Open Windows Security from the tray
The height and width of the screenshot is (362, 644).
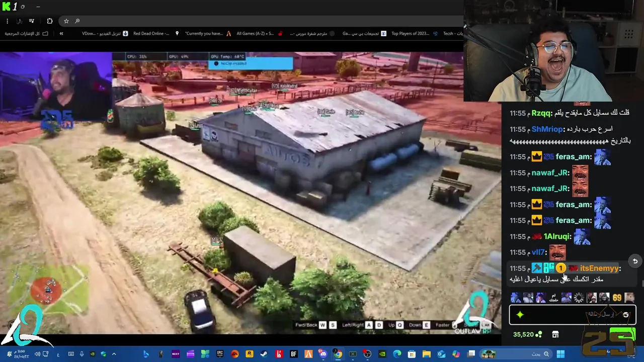coord(103,354)
